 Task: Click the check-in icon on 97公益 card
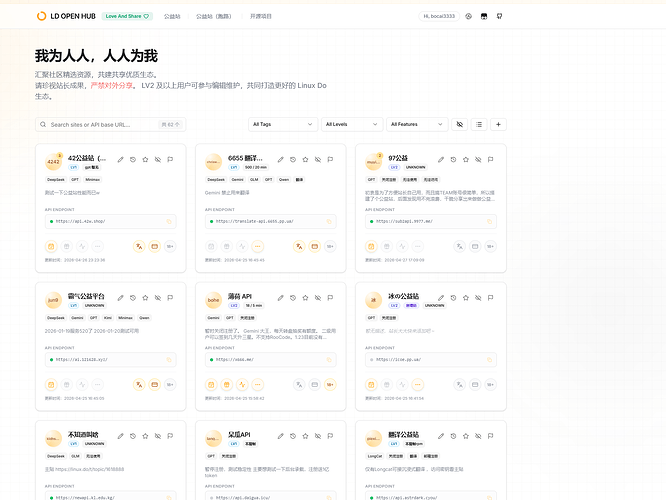point(371,246)
